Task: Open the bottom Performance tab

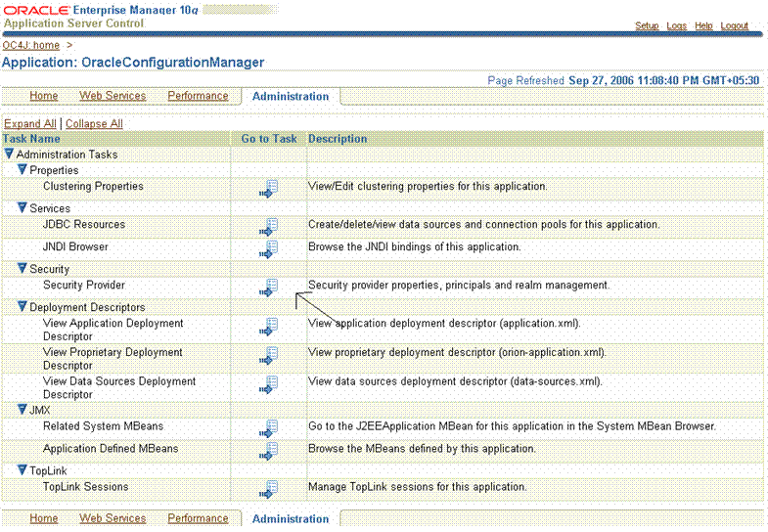Action: [198, 518]
